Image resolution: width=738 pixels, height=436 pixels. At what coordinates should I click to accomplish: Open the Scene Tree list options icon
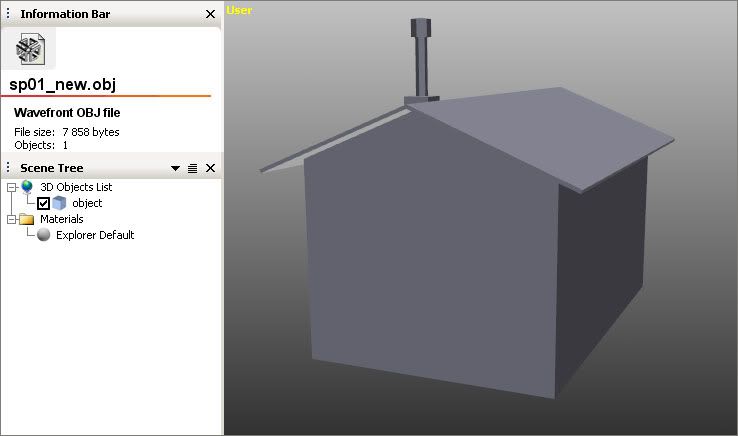pos(192,168)
